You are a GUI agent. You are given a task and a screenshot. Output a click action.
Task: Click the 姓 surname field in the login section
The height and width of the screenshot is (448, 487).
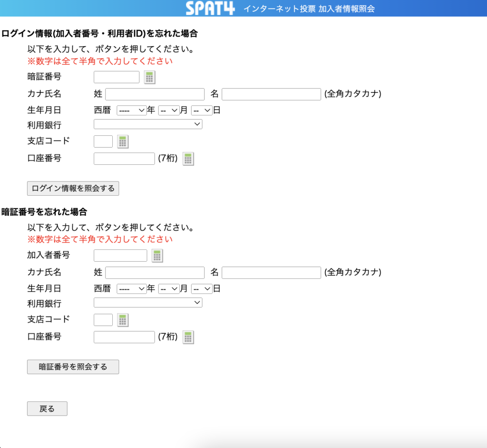pos(155,94)
